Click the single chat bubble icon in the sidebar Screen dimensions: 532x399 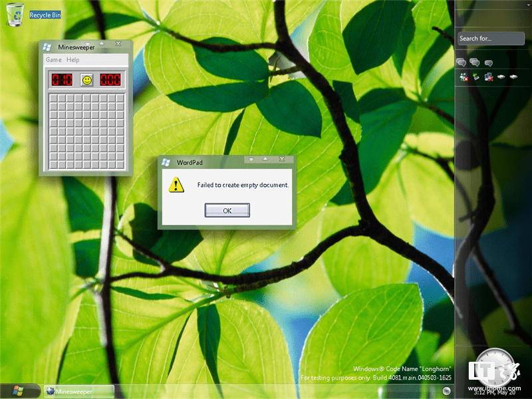488,63
